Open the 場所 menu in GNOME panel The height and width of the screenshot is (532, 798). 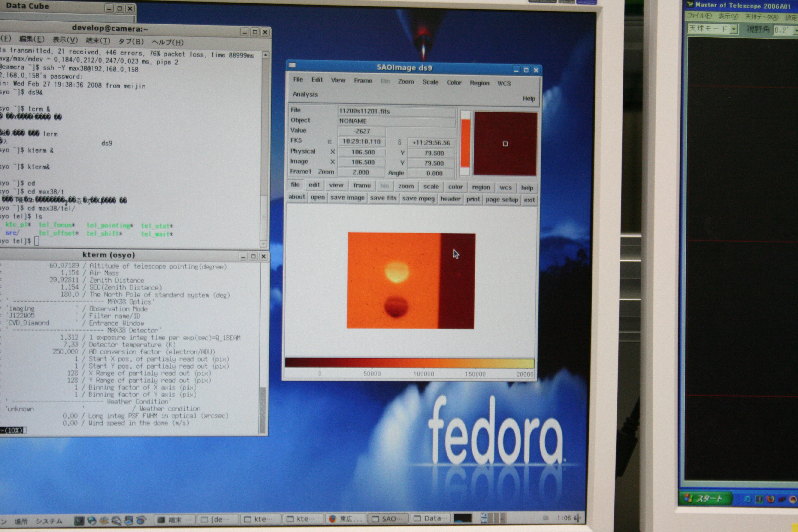21,521
